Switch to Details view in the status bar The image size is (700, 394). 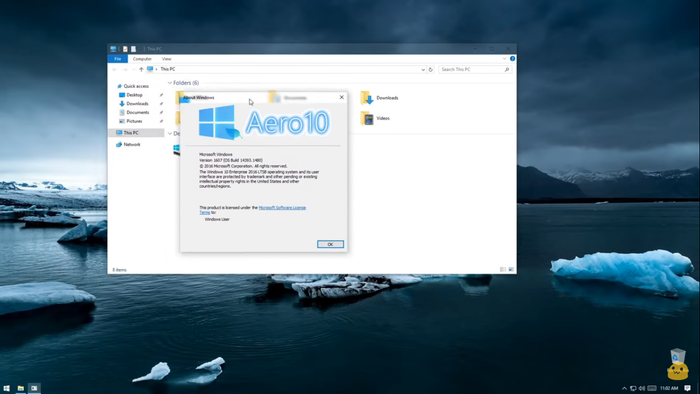[x=503, y=270]
